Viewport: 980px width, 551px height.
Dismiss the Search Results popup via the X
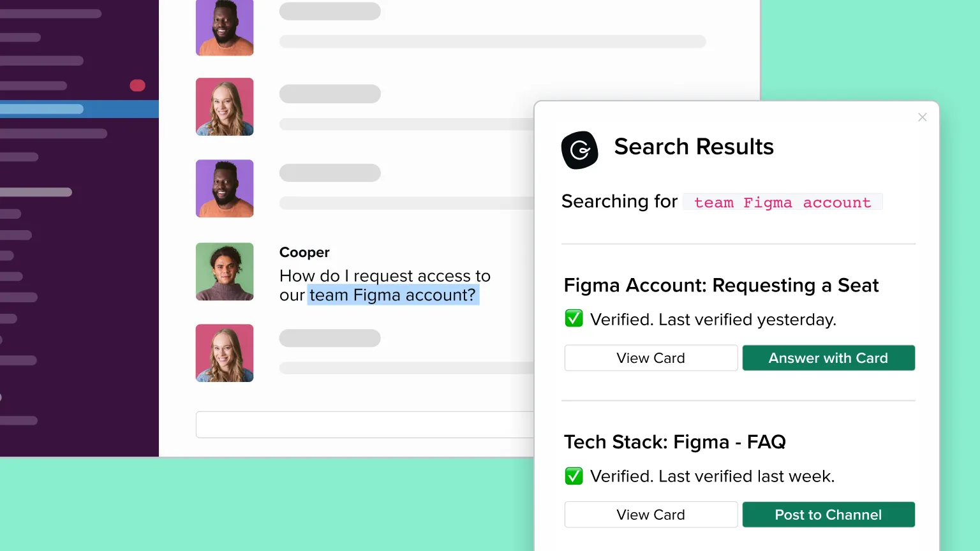coord(922,117)
